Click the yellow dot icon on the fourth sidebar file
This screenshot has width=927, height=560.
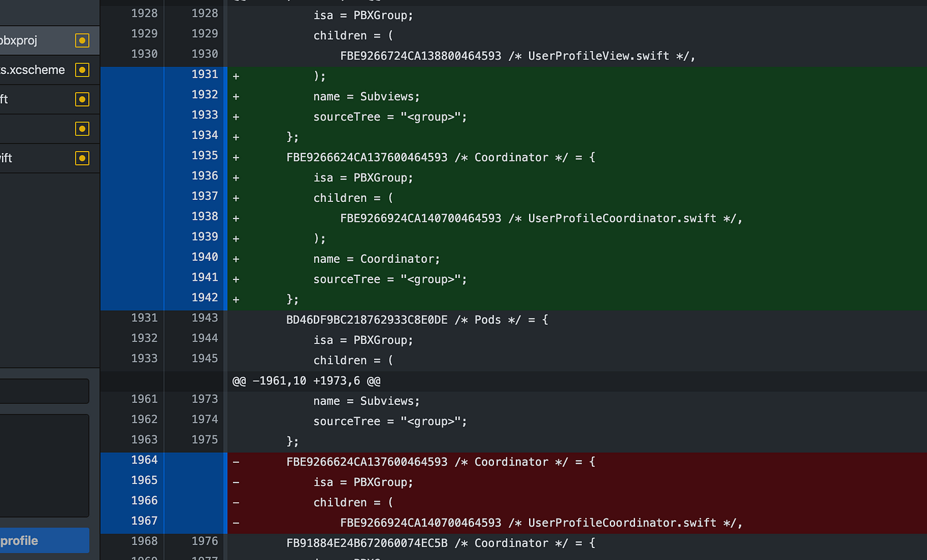click(81, 128)
